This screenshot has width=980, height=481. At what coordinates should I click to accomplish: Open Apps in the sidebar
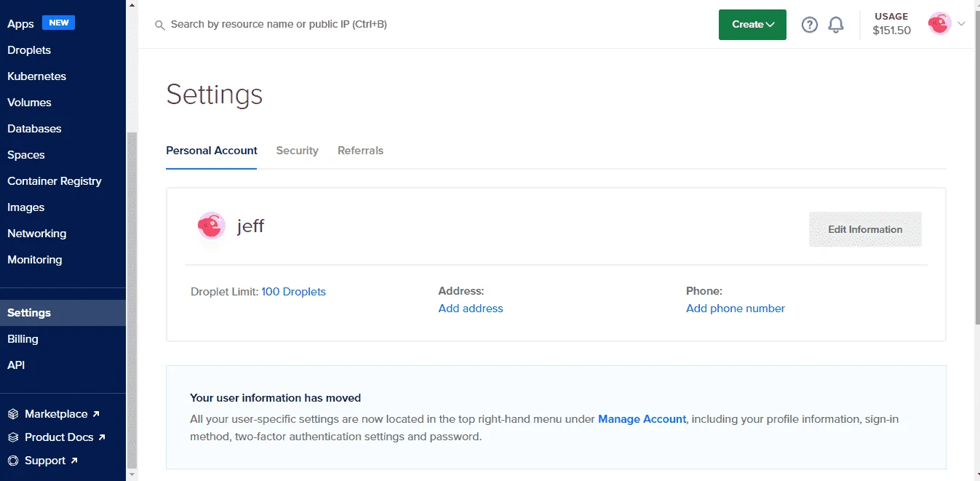tap(20, 24)
